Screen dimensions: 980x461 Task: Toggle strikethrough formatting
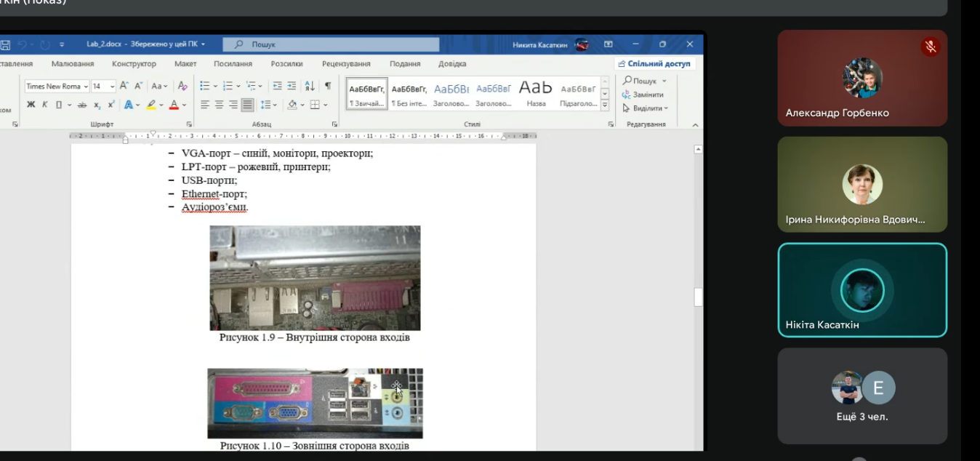click(x=82, y=105)
